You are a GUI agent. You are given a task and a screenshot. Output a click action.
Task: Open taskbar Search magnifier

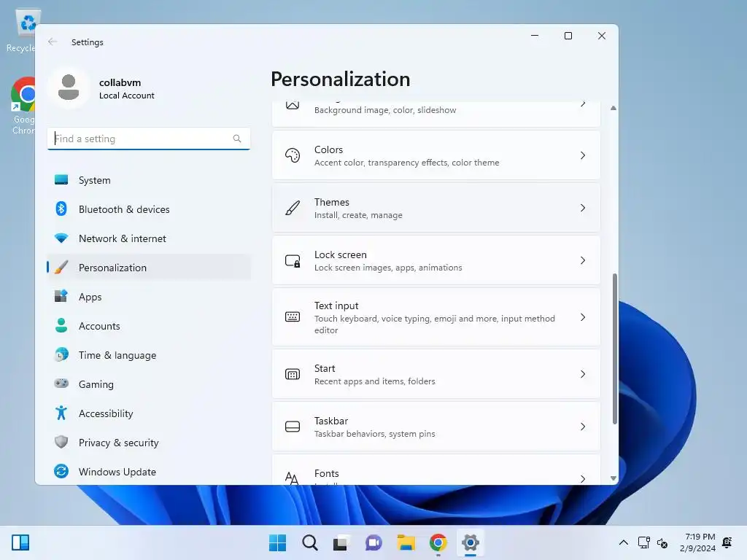pos(309,542)
